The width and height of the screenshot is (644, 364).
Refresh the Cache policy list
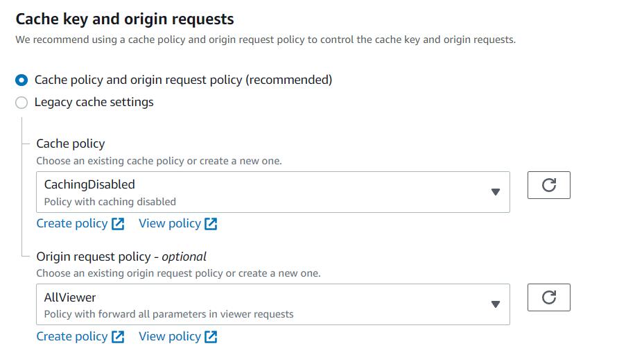click(x=548, y=185)
